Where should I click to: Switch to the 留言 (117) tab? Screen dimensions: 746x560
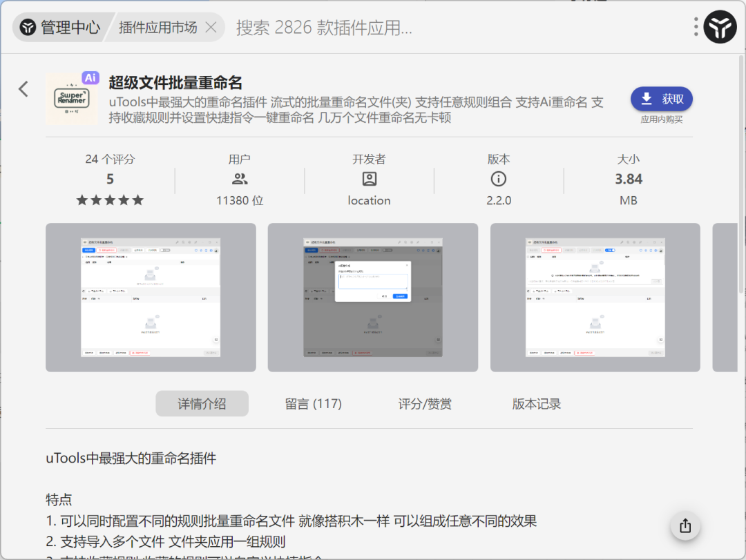pos(313,404)
